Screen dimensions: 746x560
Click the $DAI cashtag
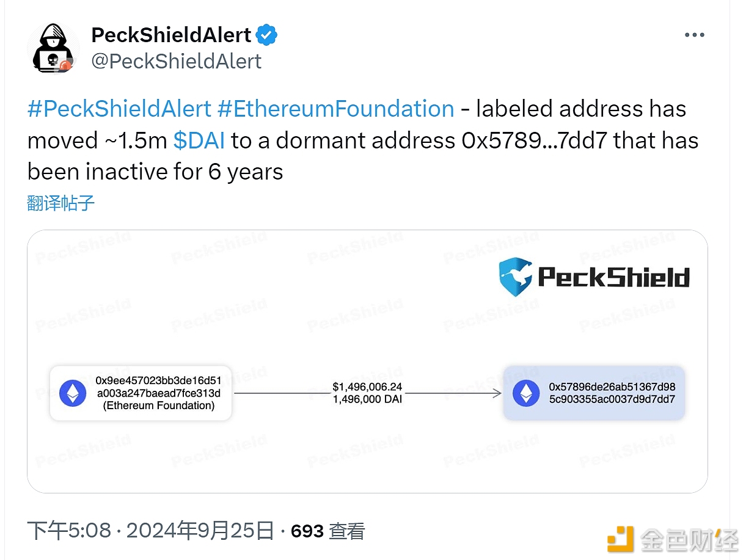199,140
